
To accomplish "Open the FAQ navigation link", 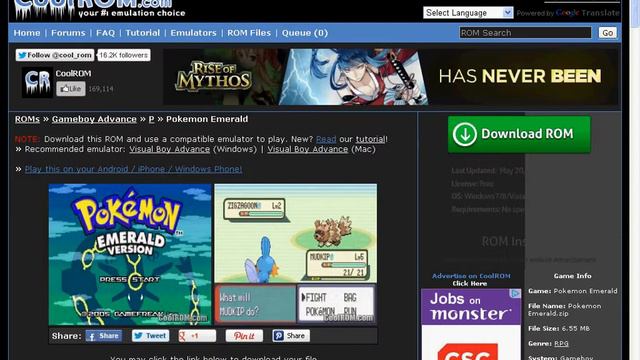I will click(x=105, y=33).
